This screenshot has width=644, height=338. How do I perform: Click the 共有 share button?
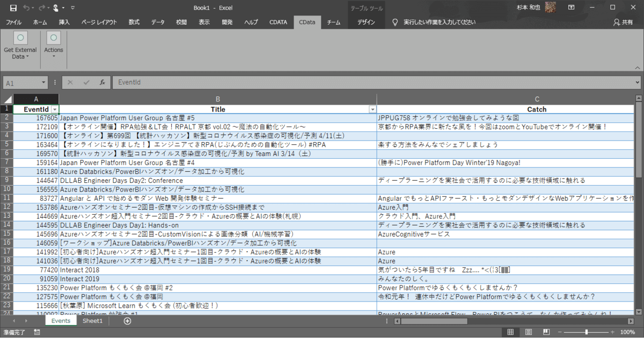point(623,22)
